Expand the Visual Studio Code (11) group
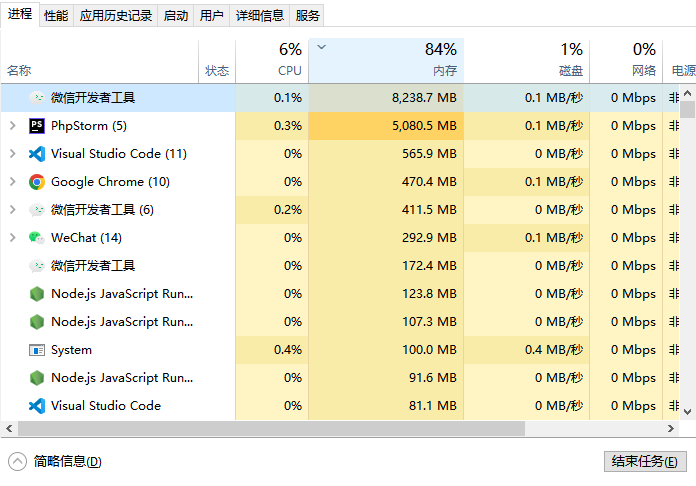Screen dimensions: 696x486 pyautogui.click(x=13, y=154)
